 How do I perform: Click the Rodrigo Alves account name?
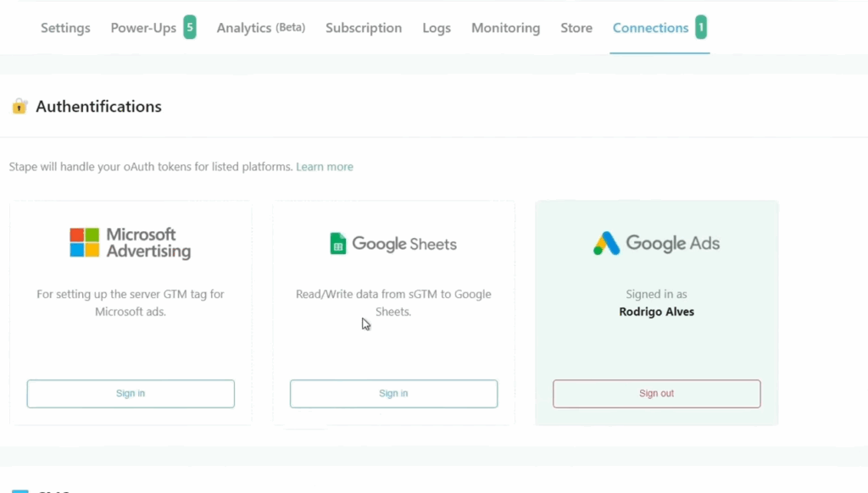pos(656,312)
